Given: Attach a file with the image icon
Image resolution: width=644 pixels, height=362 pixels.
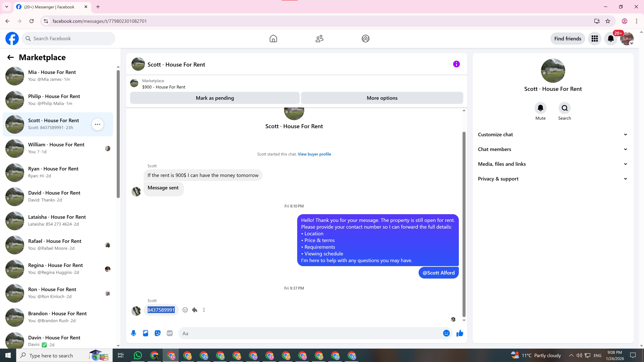Looking at the screenshot, I should pyautogui.click(x=146, y=333).
